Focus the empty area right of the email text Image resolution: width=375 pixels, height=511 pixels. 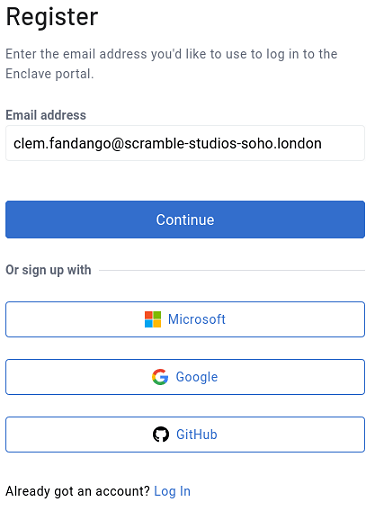343,143
